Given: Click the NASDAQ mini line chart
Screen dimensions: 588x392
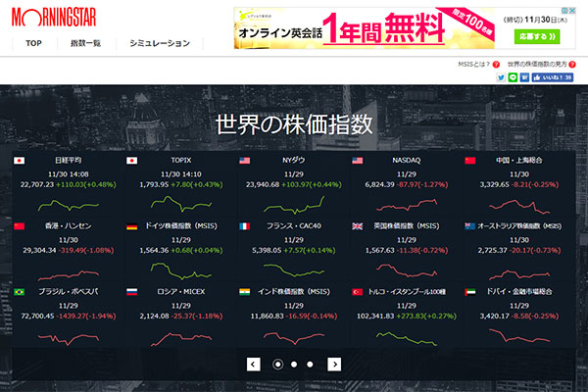Looking at the screenshot, I should click(407, 205).
